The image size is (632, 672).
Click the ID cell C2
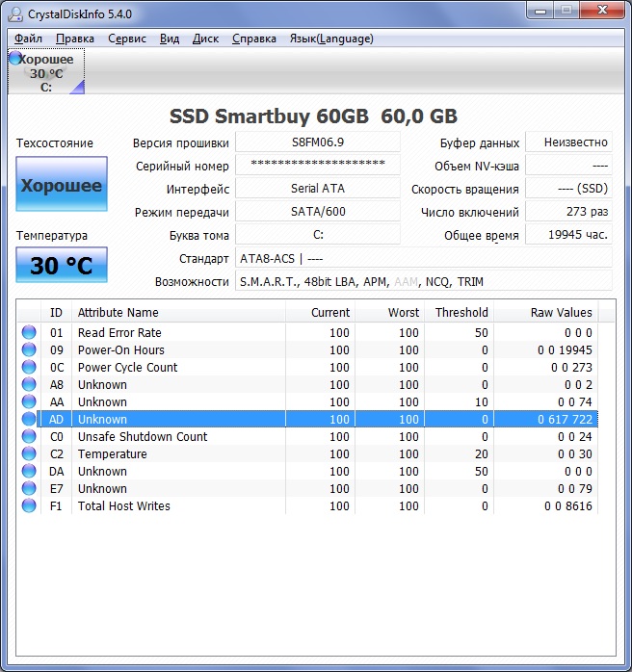[x=57, y=453]
